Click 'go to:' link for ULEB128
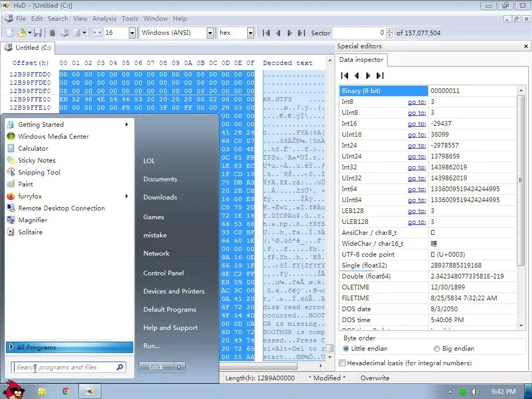Viewport: 532px width, 399px height. [x=417, y=222]
